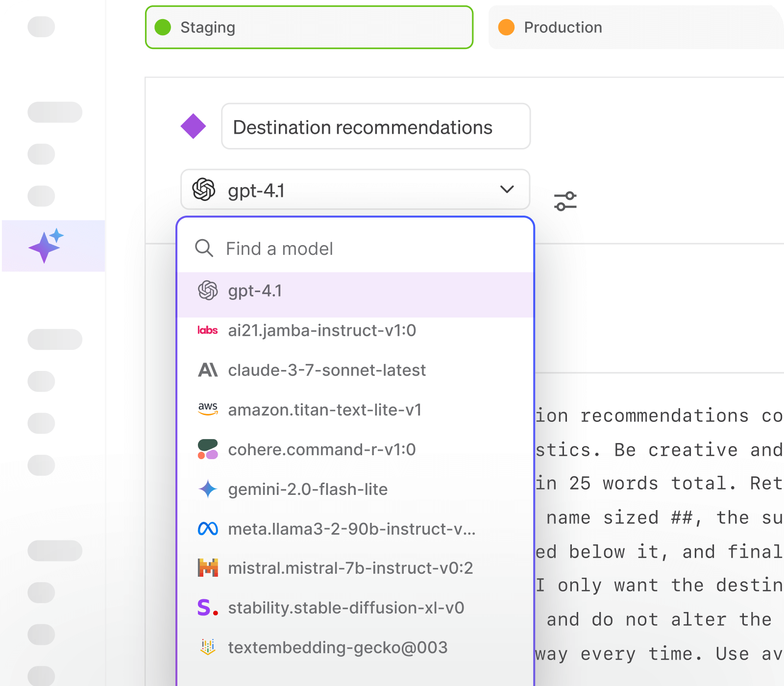Click the AWS logo icon
This screenshot has width=784, height=686.
pyautogui.click(x=208, y=409)
